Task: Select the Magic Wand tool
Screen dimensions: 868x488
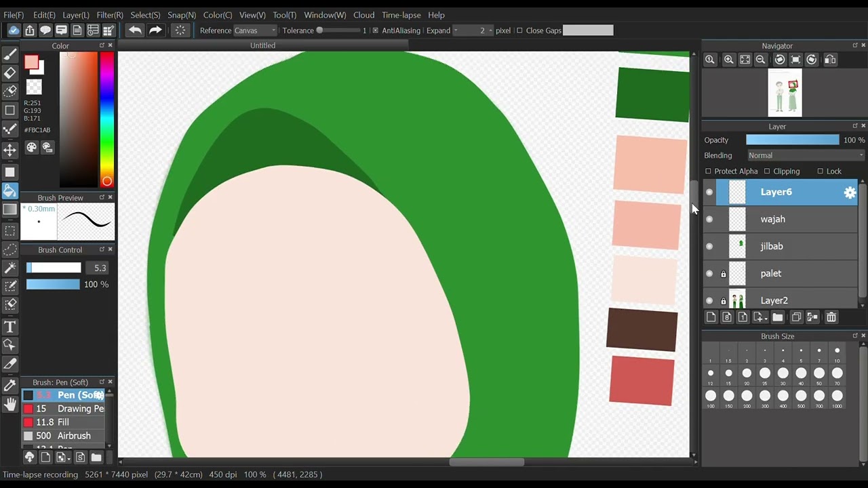Action: pos(9,268)
